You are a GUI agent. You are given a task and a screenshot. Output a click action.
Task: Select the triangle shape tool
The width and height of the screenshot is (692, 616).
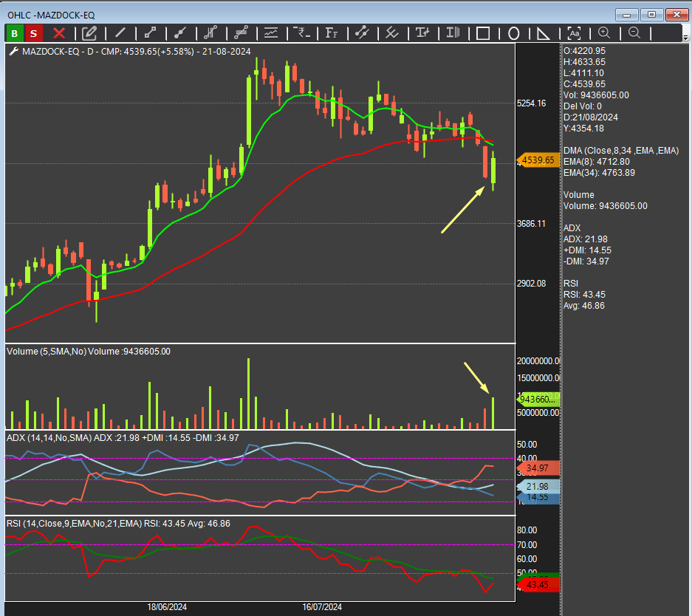click(544, 33)
